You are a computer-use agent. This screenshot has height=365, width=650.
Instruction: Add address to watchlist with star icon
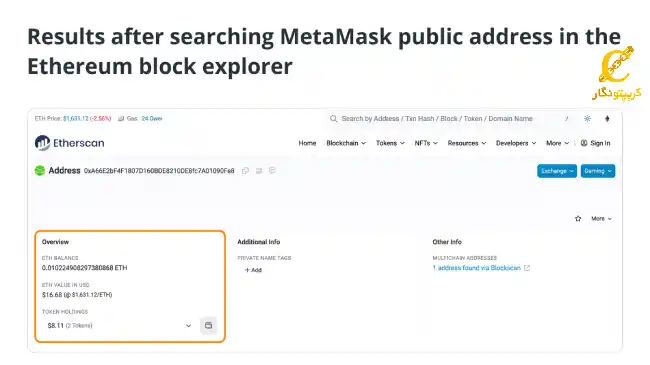pos(578,219)
